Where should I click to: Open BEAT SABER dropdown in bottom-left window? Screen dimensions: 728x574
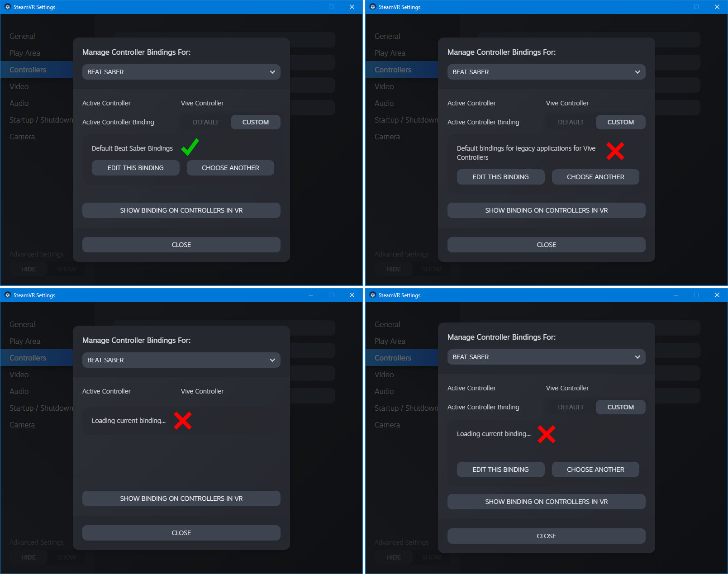(x=181, y=360)
